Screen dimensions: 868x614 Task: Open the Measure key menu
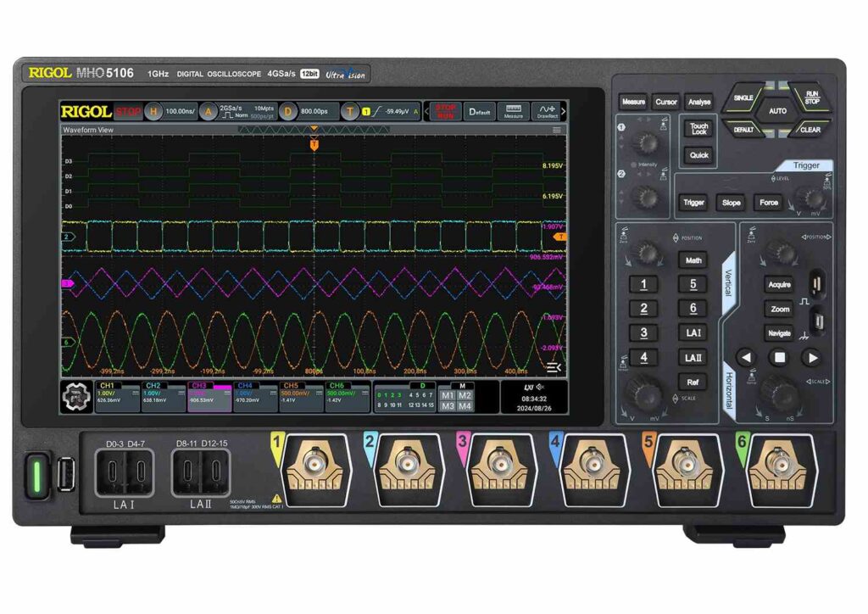633,102
